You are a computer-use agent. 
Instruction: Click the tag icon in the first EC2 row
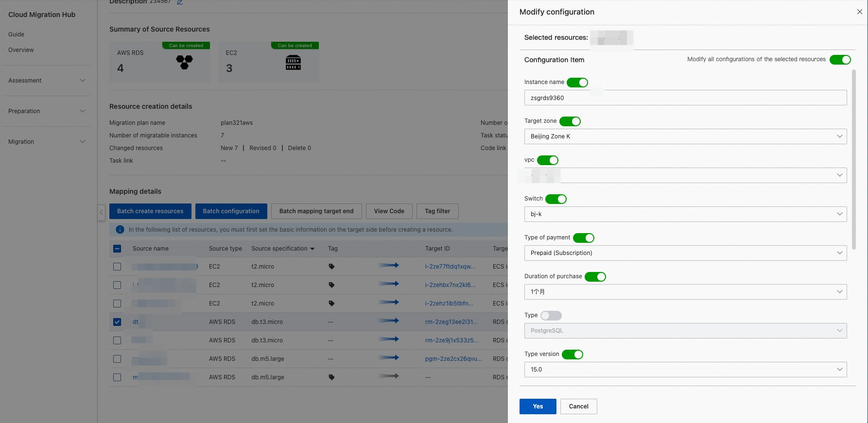pos(331,267)
